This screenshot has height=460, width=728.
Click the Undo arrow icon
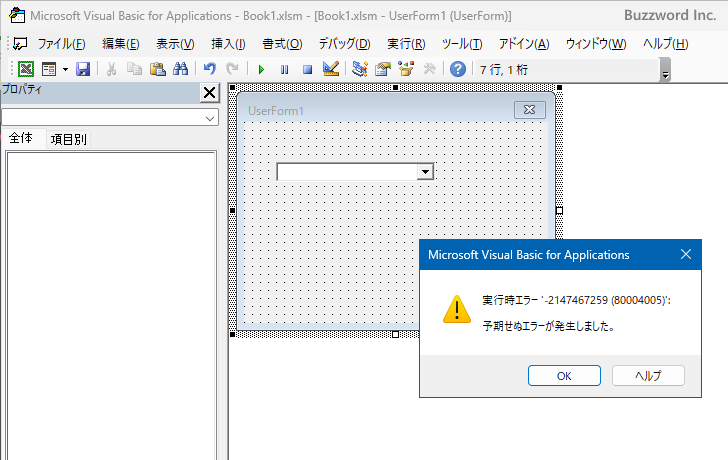coord(210,69)
